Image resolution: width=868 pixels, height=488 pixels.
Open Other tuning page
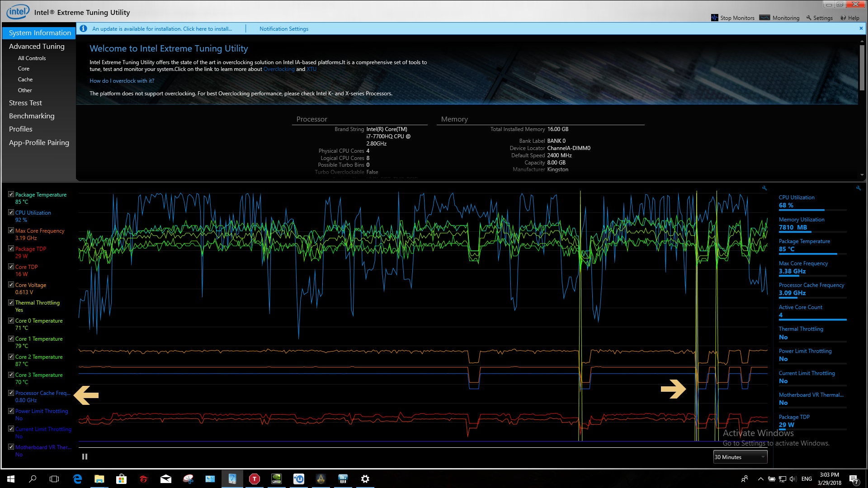[25, 90]
